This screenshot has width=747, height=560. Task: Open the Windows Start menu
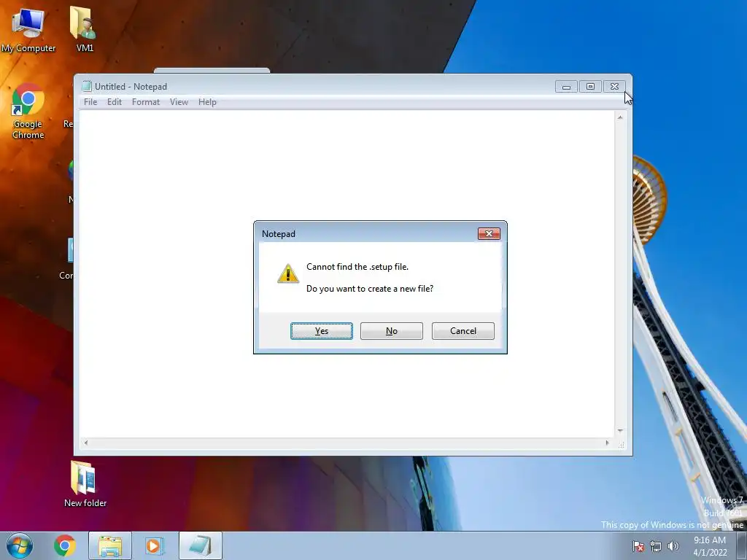tap(20, 545)
